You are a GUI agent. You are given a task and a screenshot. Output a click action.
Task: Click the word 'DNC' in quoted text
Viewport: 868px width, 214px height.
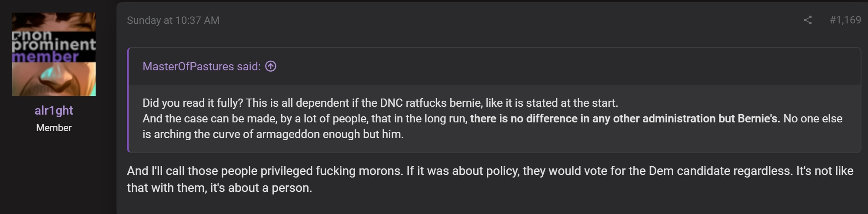[391, 103]
